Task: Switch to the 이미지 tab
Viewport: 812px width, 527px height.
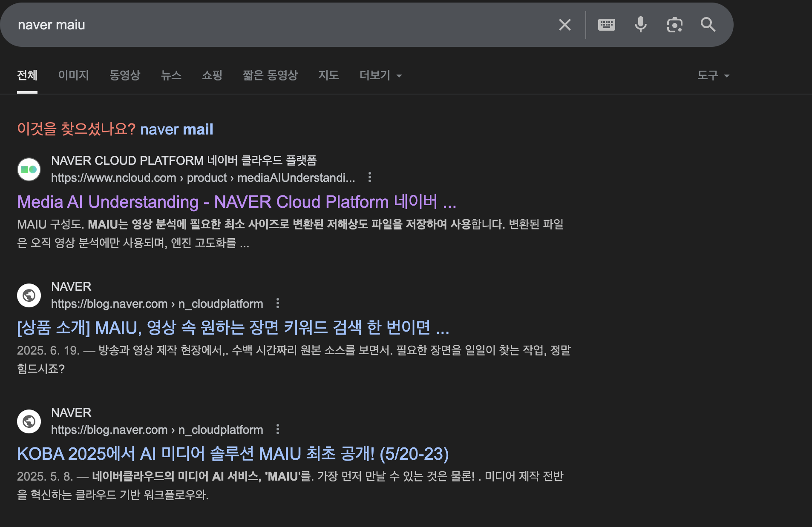Action: [x=73, y=75]
